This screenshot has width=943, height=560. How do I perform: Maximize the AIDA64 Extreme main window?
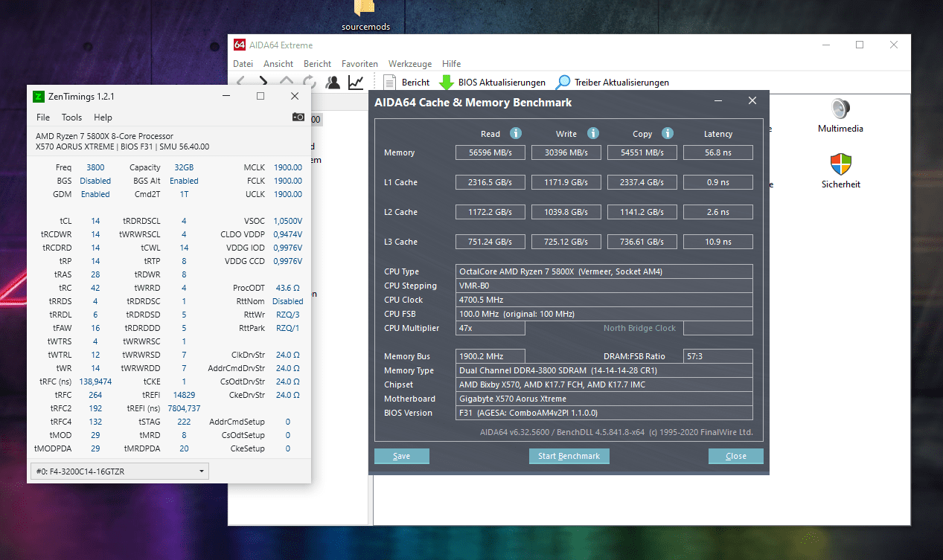click(860, 45)
